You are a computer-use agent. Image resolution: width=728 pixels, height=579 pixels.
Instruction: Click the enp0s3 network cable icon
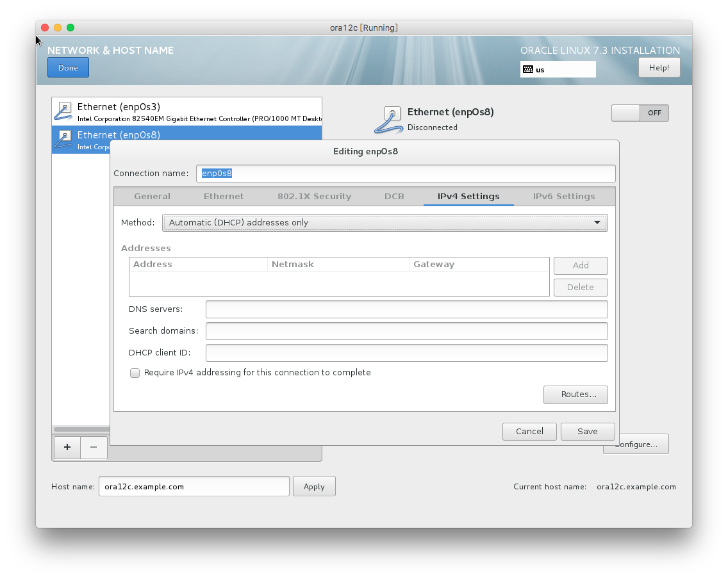(63, 111)
